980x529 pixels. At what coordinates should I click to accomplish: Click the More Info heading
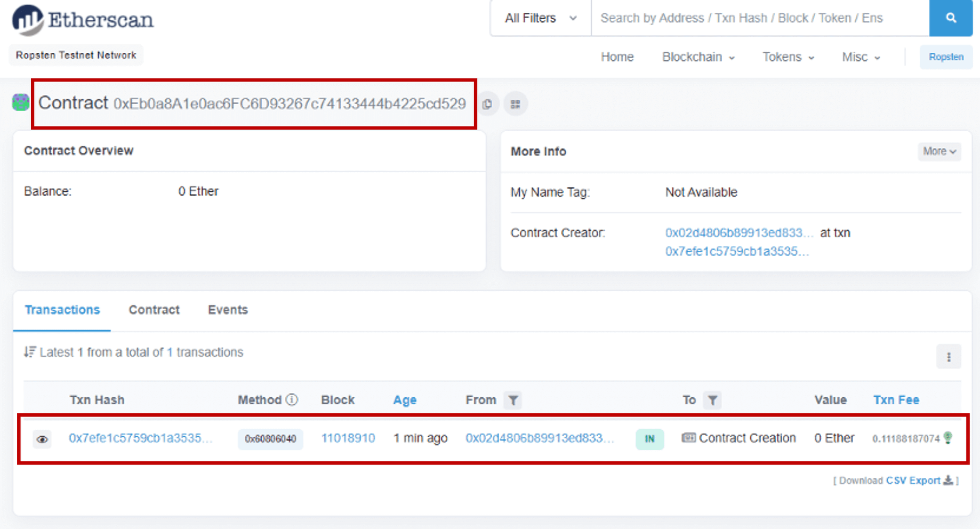click(539, 151)
